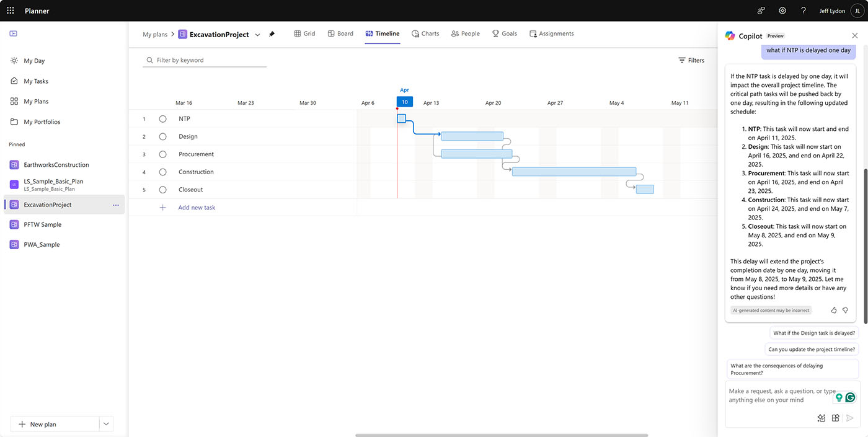Select the NTP bar on the timeline
The height and width of the screenshot is (437, 868).
point(401,118)
